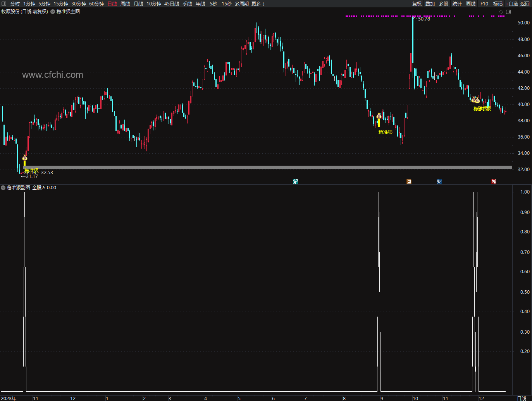Click the 复权 button

coord(417,3)
